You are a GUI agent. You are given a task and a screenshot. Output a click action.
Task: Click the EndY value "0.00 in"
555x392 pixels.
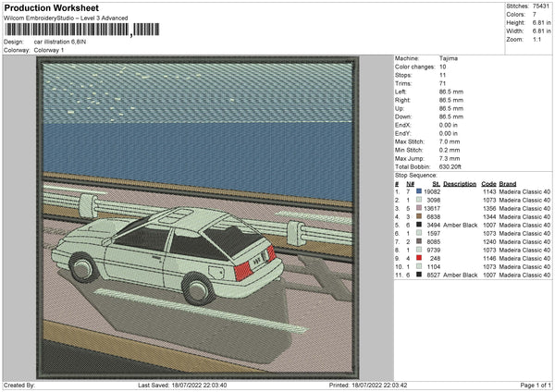(x=449, y=133)
